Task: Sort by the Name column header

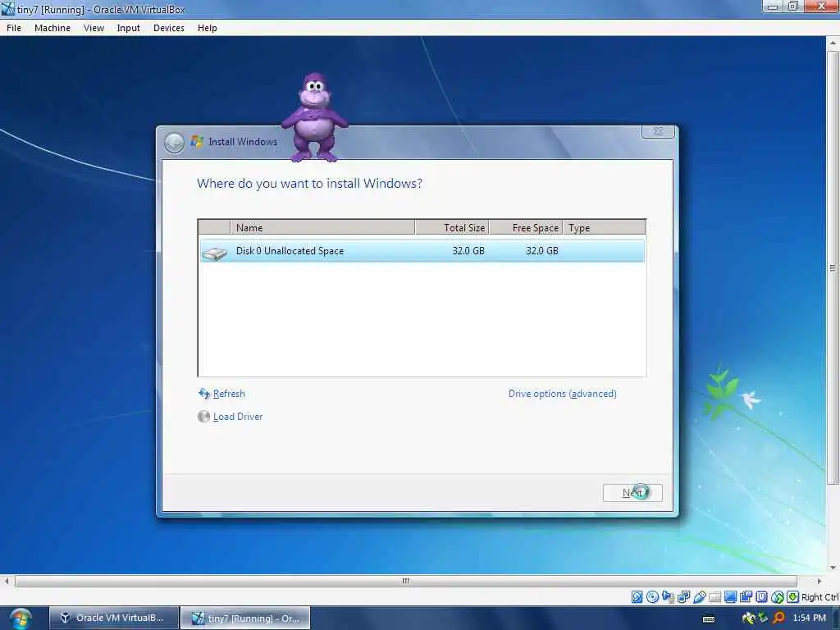Action: [x=322, y=228]
